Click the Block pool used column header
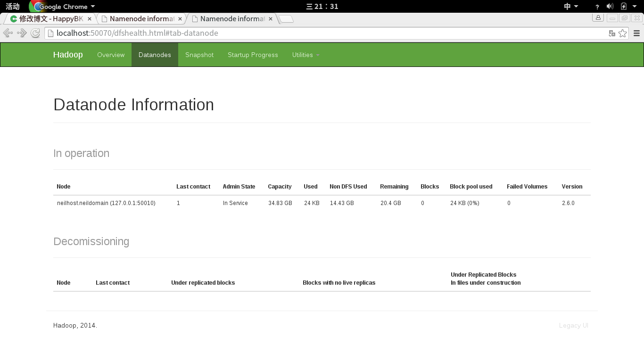Image resolution: width=644 pixels, height=362 pixels. (471, 187)
